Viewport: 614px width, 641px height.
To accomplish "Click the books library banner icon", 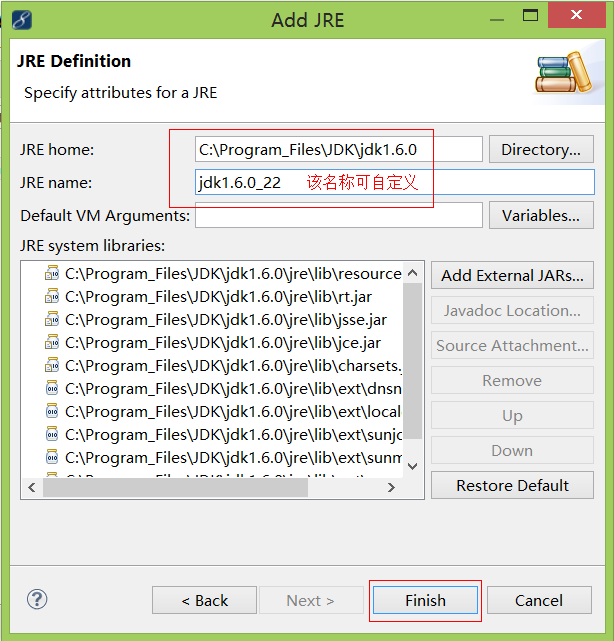I will point(564,72).
